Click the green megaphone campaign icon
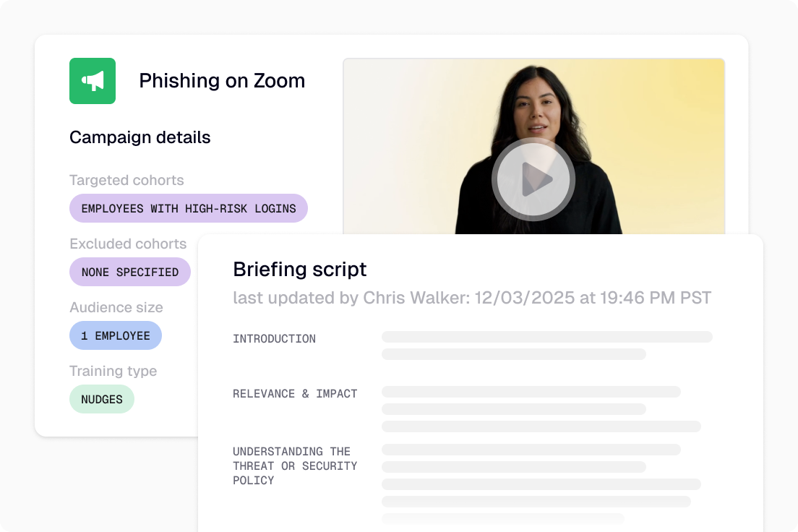This screenshot has height=532, width=798. [92, 81]
